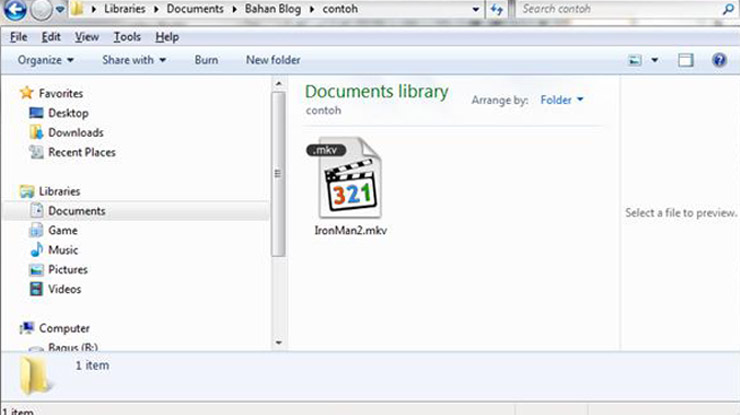The image size is (740, 415).
Task: Click the Recent Places icon
Action: pos(36,152)
